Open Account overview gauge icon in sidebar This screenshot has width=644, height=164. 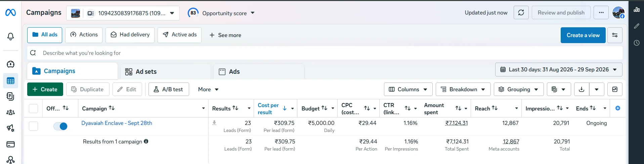(x=10, y=64)
